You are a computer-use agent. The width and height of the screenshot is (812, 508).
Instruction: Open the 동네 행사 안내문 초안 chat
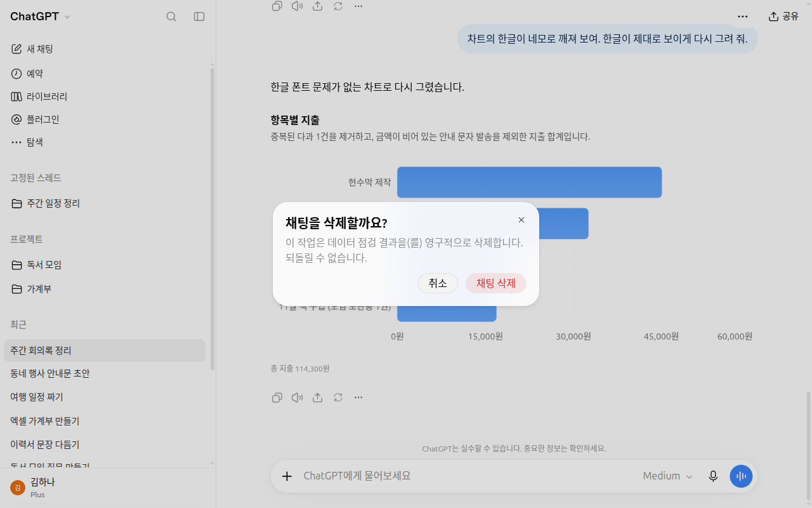click(105, 373)
